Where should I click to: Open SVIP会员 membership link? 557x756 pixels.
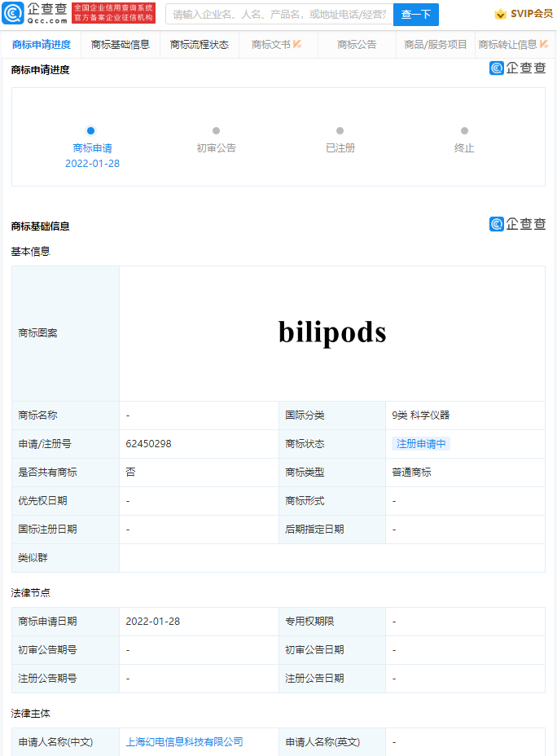click(524, 14)
